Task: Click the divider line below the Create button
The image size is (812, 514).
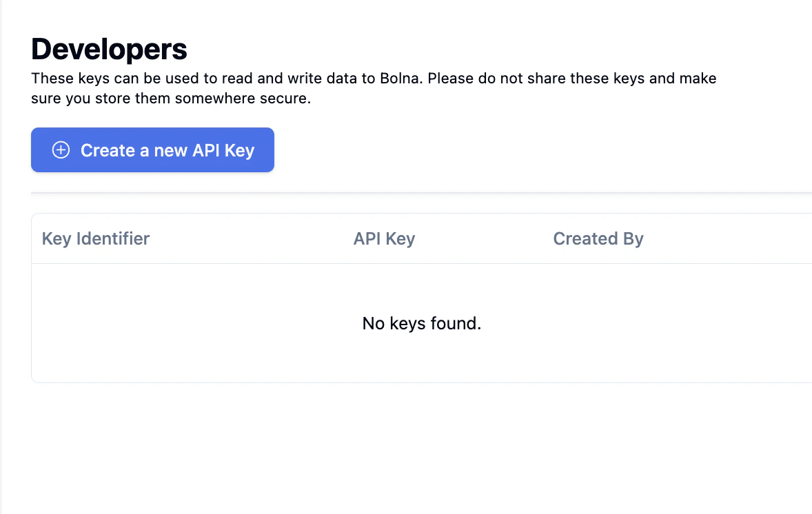Action: (x=421, y=192)
